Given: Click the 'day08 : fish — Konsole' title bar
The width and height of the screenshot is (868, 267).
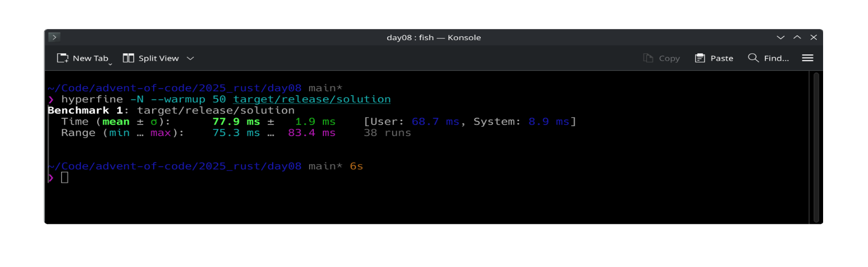Looking at the screenshot, I should coord(433,37).
